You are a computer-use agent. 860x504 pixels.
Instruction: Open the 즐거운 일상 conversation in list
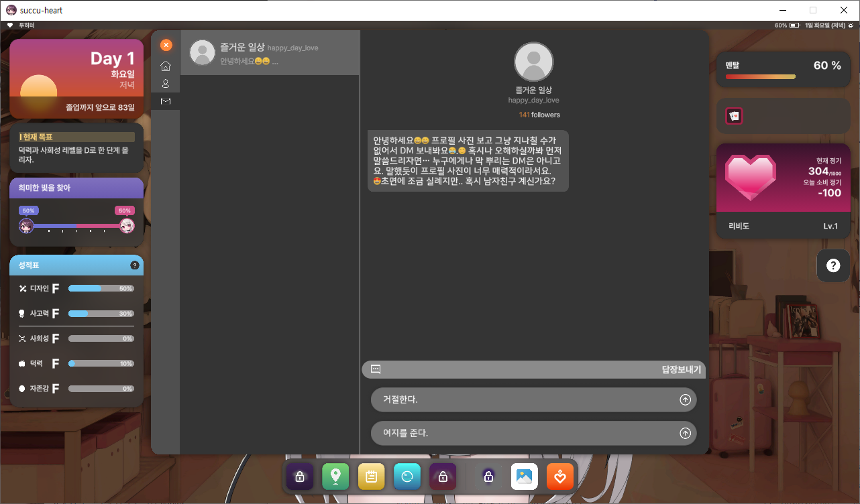[x=270, y=53]
